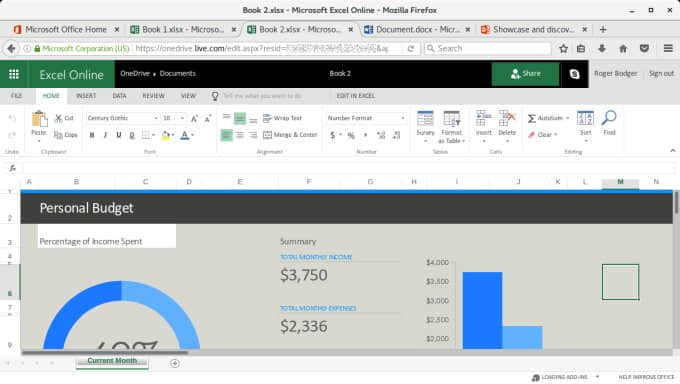Toggle double underline formatting
This screenshot has height=384, width=680.
click(132, 135)
